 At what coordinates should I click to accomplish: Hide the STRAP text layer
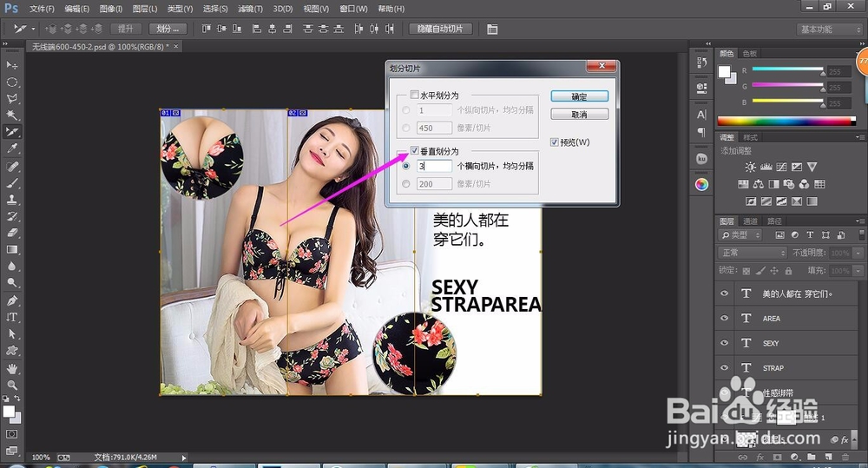(724, 368)
